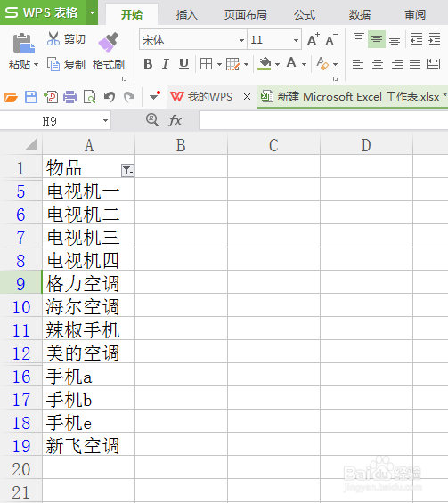
Task: Open the font size dropdown 11
Action: pos(296,40)
